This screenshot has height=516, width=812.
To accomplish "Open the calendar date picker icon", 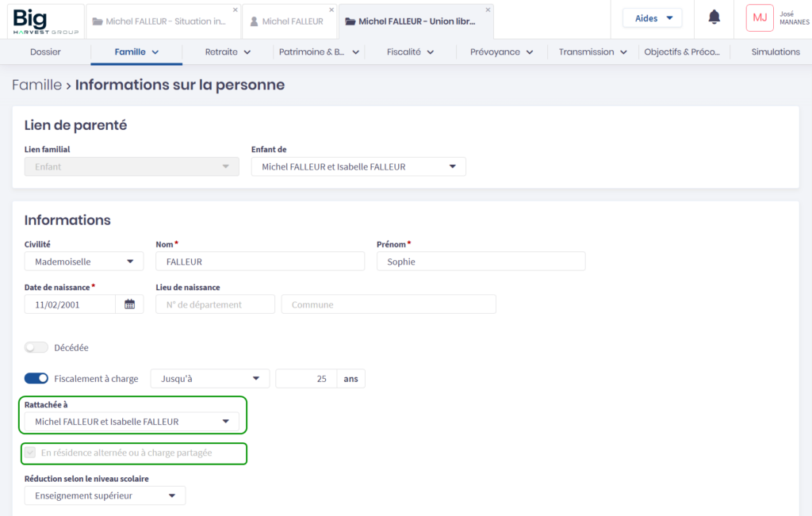I will tap(129, 304).
